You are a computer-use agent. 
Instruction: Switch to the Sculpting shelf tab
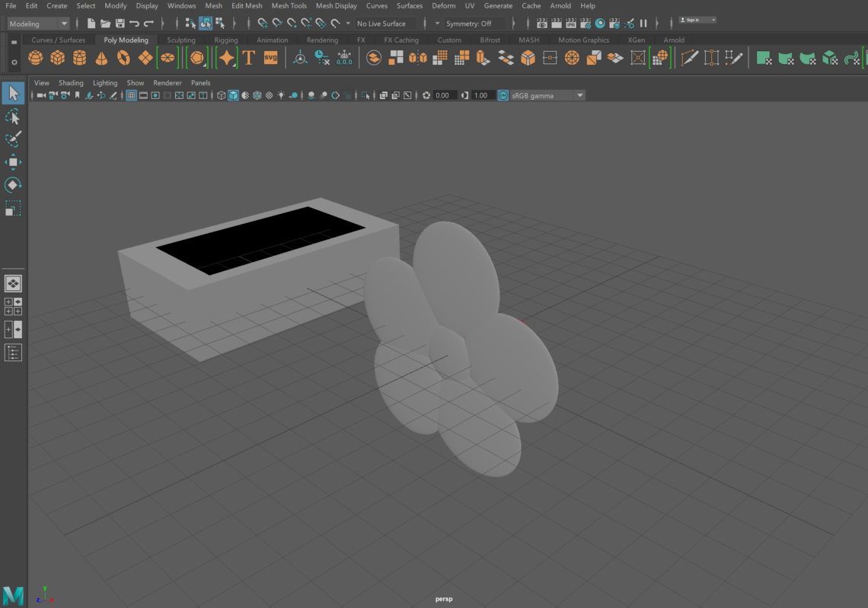click(181, 40)
